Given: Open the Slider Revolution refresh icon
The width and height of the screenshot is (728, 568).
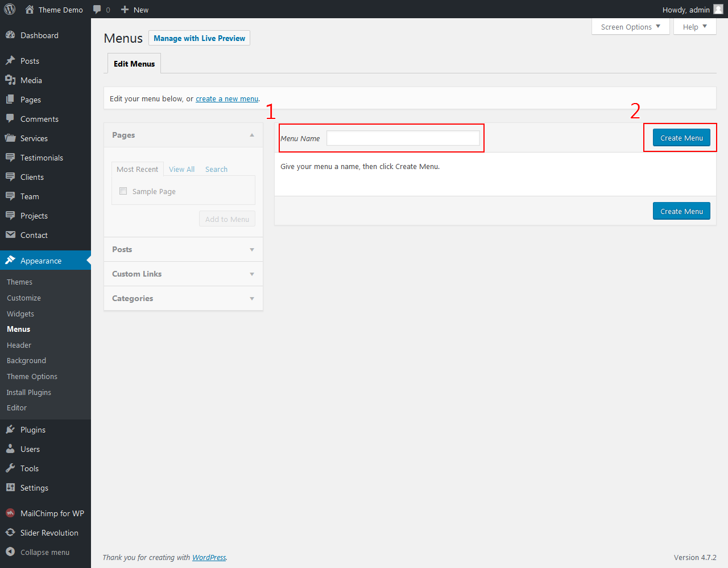Looking at the screenshot, I should (10, 533).
